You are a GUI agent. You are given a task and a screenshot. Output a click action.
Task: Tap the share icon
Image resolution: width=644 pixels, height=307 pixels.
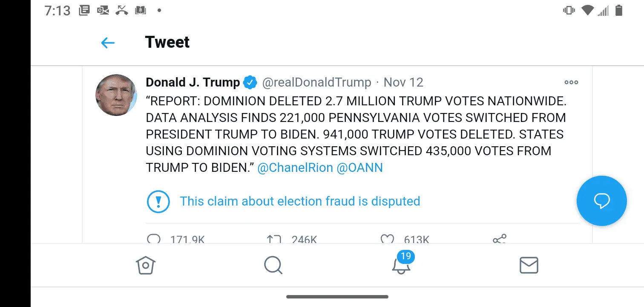(x=499, y=239)
